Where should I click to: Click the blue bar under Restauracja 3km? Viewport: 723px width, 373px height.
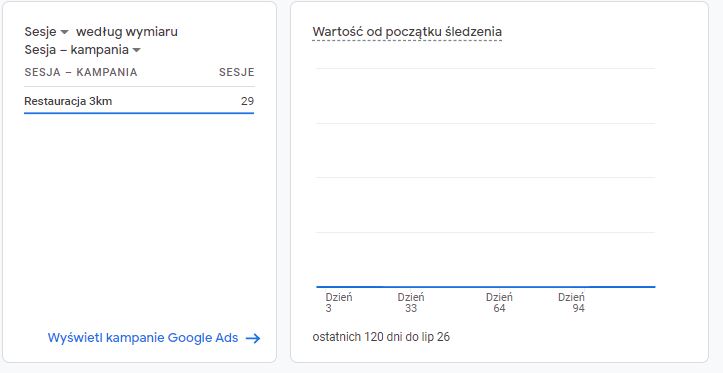pyautogui.click(x=139, y=113)
